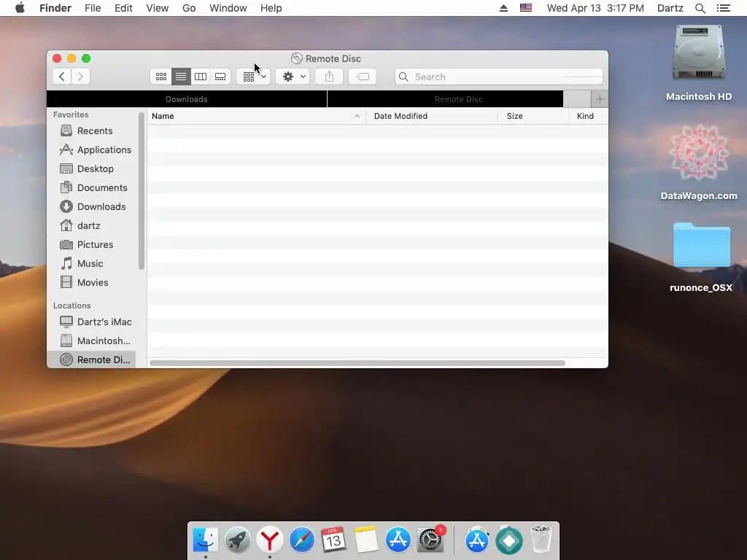Open the teal diamond app in Dock
This screenshot has height=560, width=747.
[x=508, y=540]
